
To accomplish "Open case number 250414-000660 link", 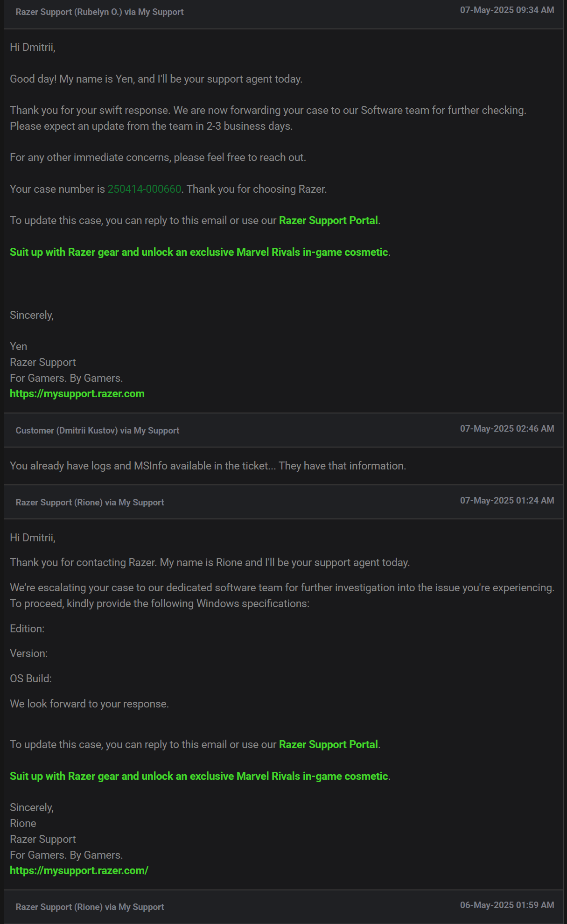I will point(144,189).
